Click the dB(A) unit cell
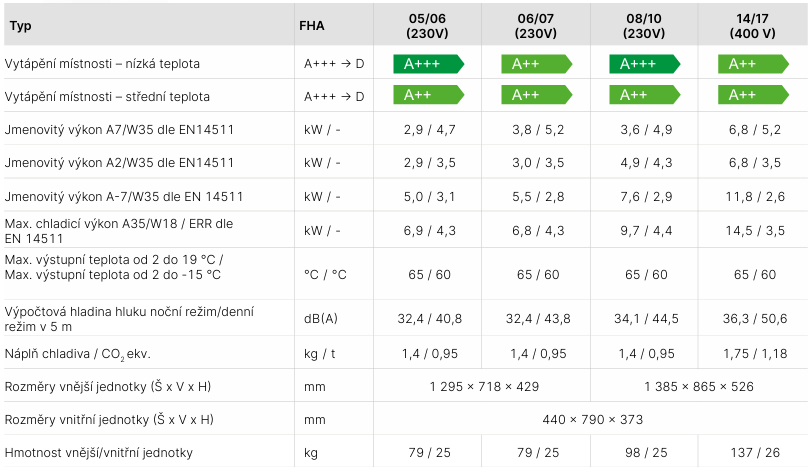Image resolution: width=810 pixels, height=467 pixels. 321,319
